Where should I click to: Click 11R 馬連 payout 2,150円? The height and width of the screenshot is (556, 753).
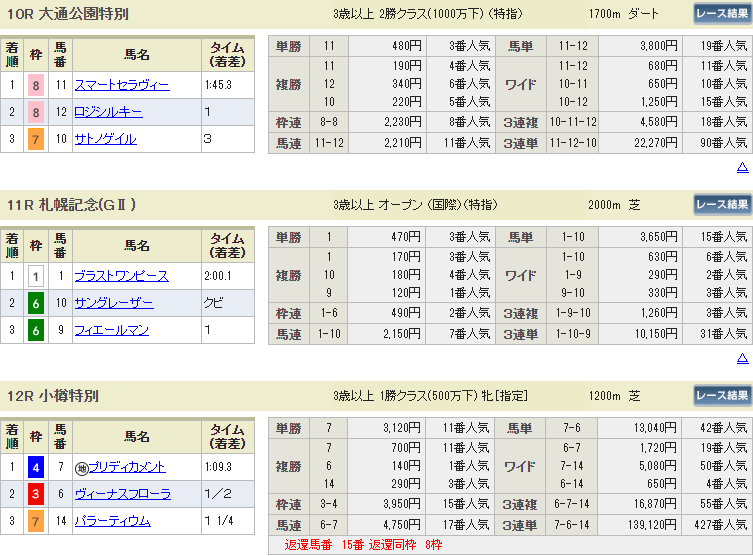point(402,334)
